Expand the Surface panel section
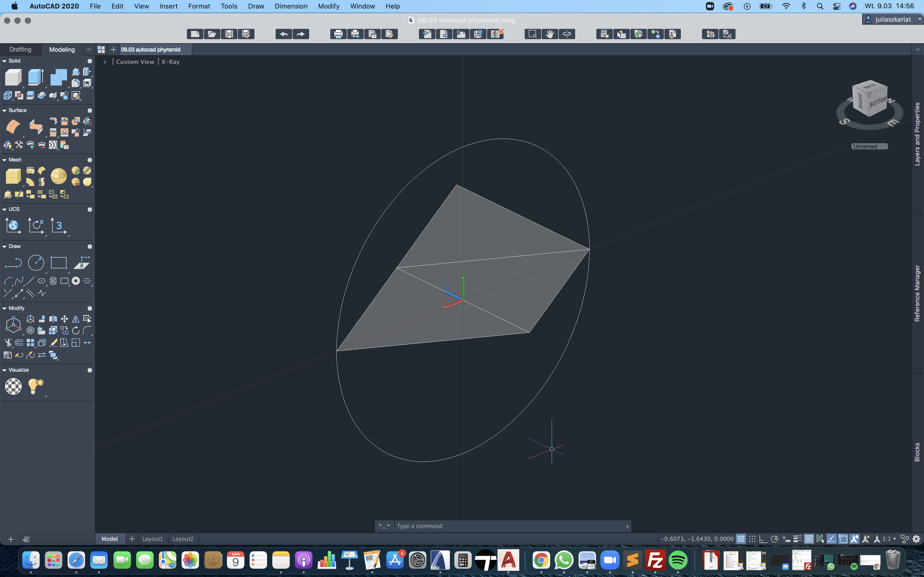Screen dimensions: 924x577 coord(6,110)
